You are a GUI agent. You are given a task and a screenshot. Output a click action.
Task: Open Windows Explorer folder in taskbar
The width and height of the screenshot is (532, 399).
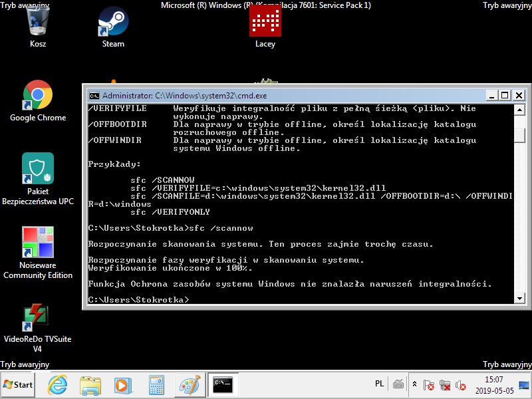(90, 384)
